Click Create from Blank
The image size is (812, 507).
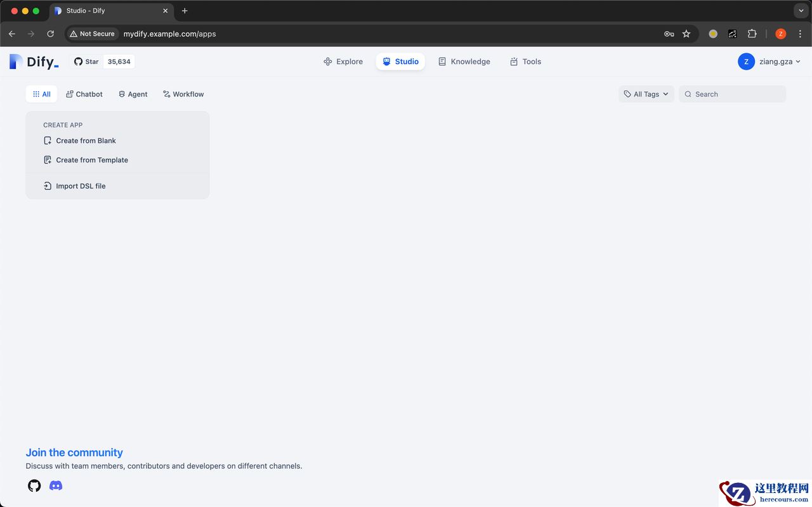pos(80,141)
